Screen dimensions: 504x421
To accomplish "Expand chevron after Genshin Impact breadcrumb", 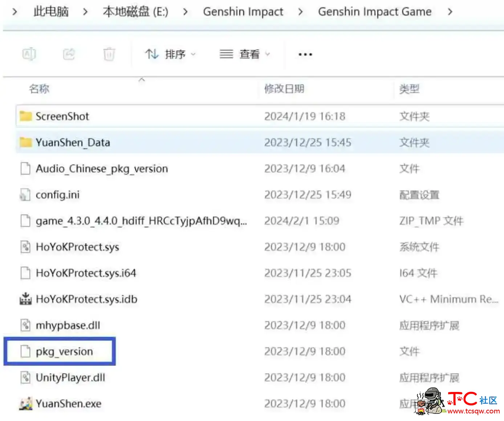I will [300, 12].
